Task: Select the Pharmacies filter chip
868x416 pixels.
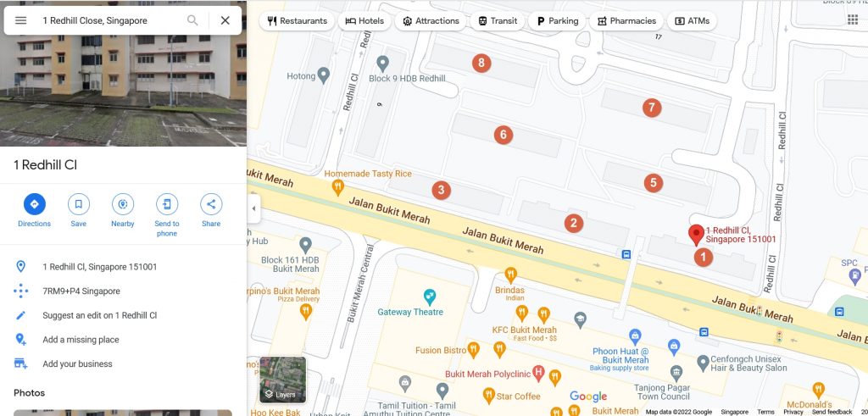Action: point(626,21)
